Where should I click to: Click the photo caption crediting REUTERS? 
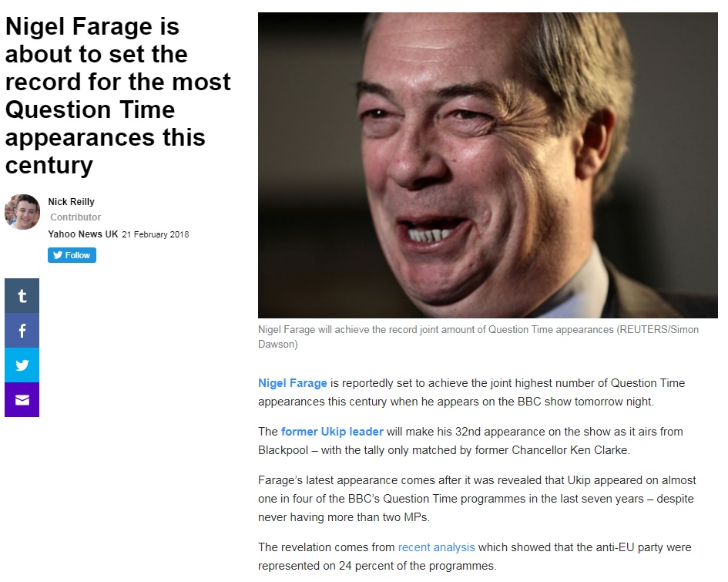click(478, 337)
